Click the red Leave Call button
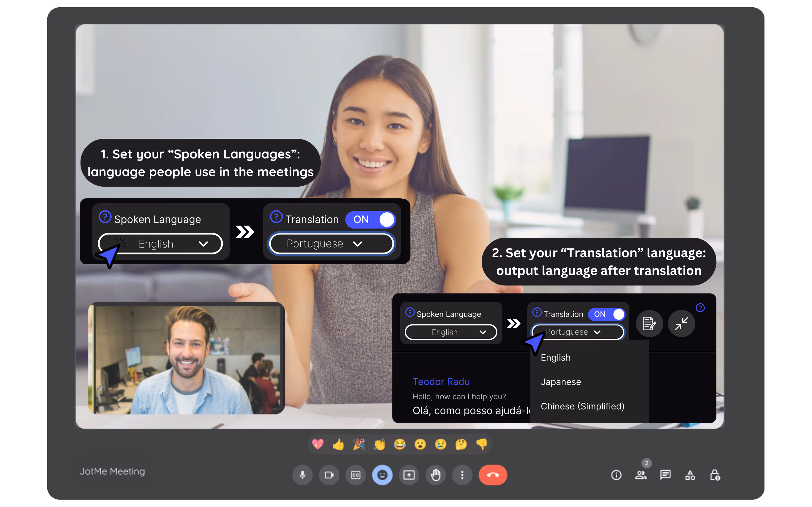The height and width of the screenshot is (507, 812). click(493, 475)
